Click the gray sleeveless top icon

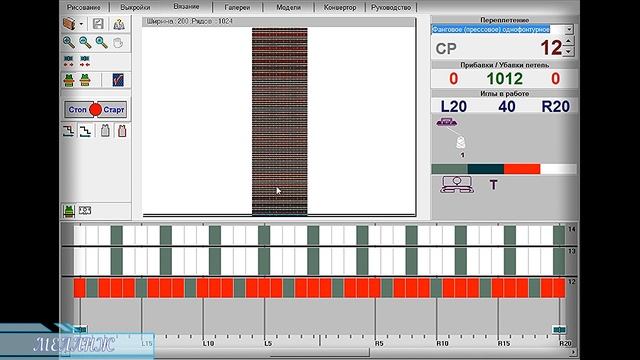point(105,131)
